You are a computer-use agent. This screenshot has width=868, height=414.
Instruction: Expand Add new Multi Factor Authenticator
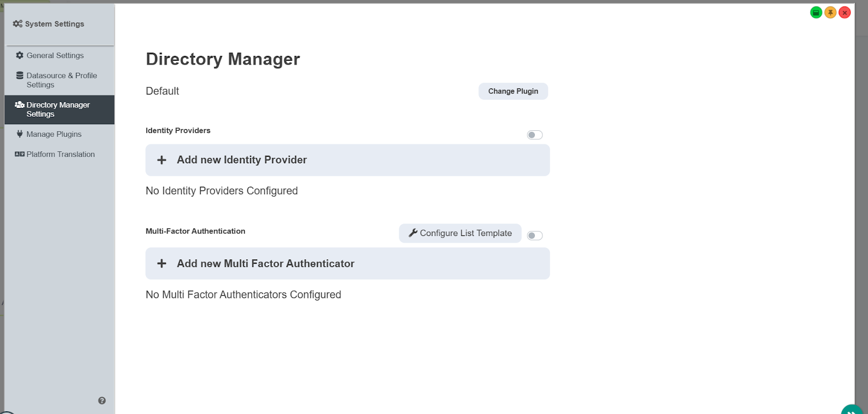[x=348, y=264]
